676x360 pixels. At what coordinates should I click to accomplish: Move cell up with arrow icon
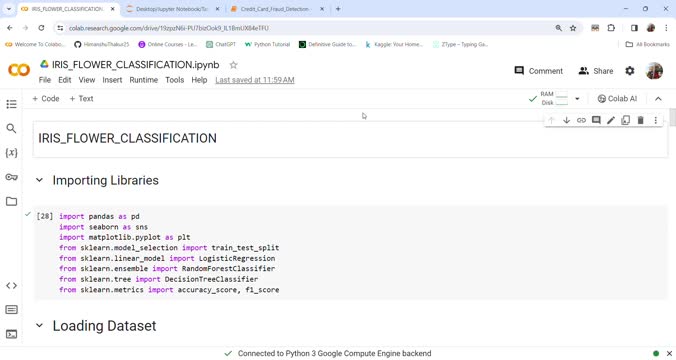point(551,120)
